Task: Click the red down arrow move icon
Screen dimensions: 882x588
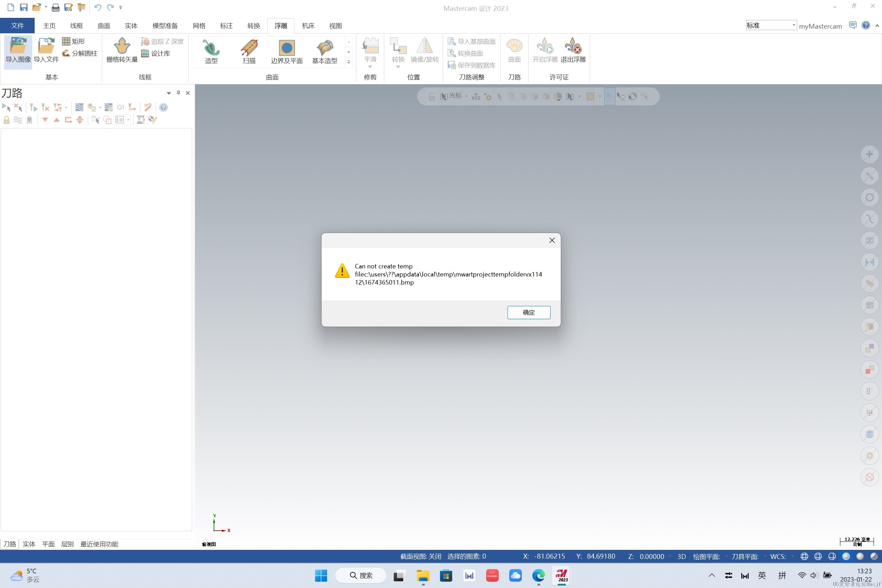Action: point(45,120)
